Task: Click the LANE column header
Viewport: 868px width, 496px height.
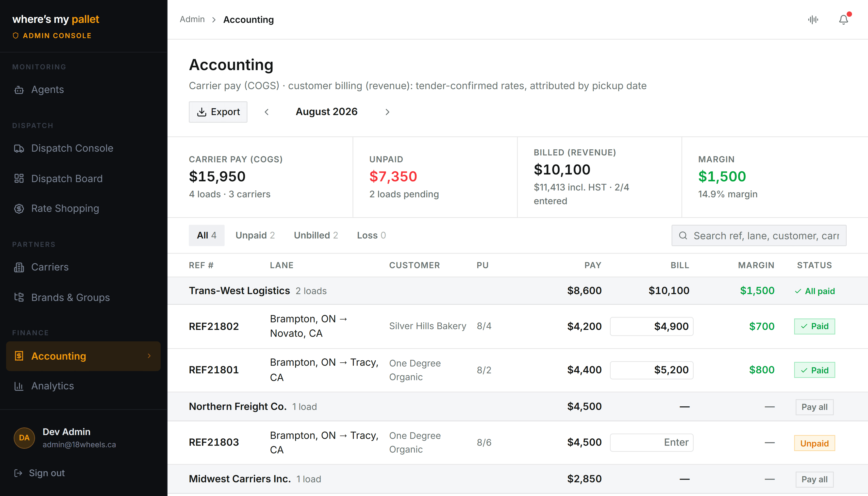Action: 281,265
